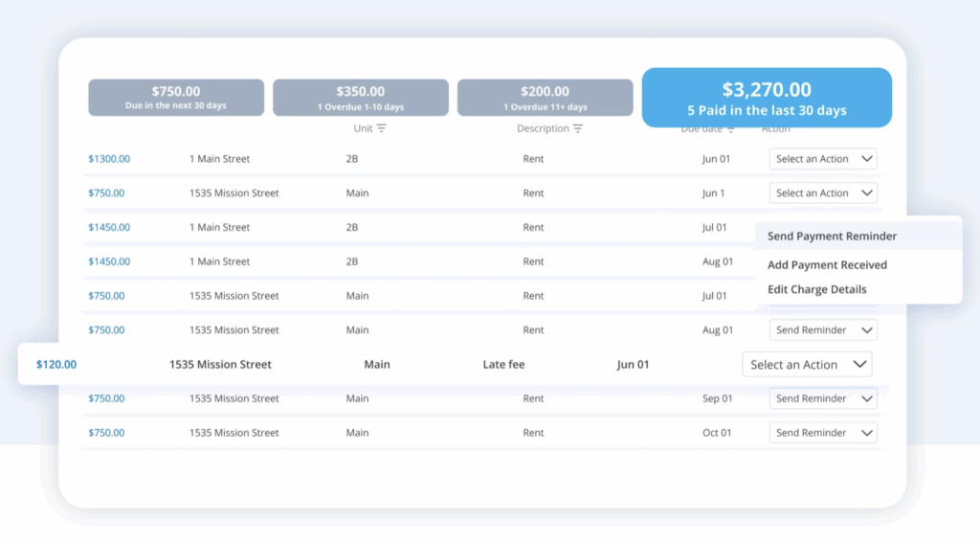Select Edit Charge Details menu option
Image resolution: width=980 pixels, height=543 pixels.
(816, 289)
